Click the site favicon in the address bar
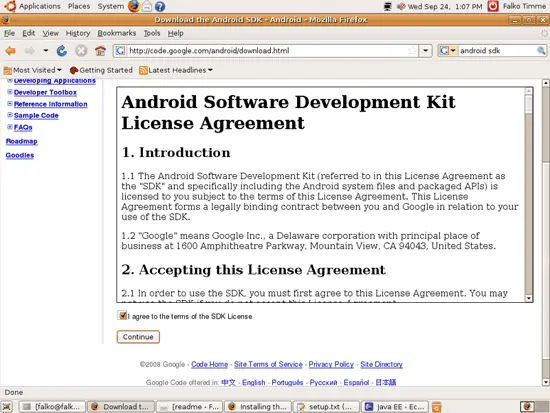This screenshot has height=413, width=550. (x=120, y=51)
